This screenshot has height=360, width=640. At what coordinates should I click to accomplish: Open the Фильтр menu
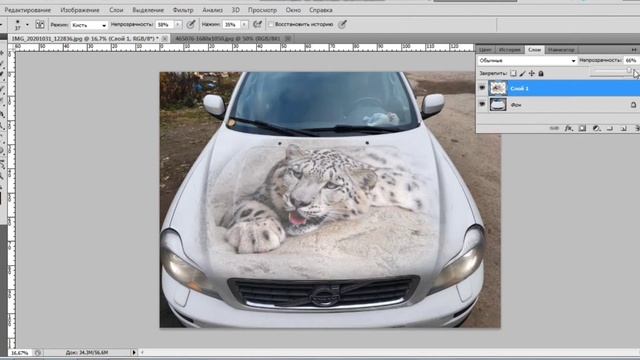tap(183, 10)
